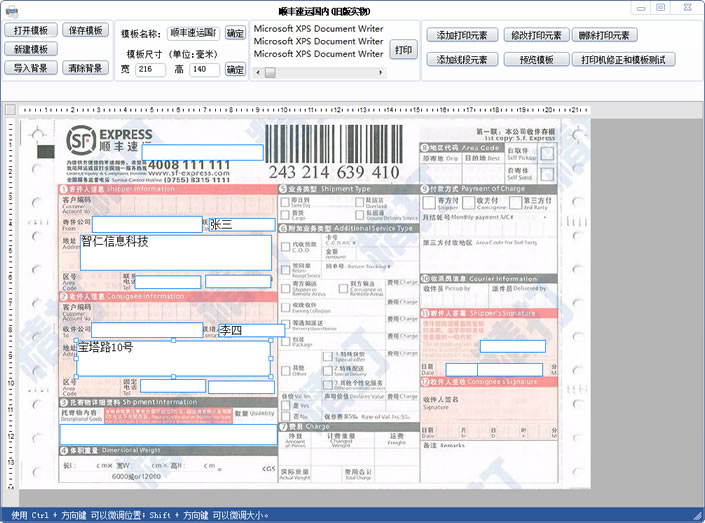Clear the background using 清除背景
Viewport: 705px width, 523px height.
[x=86, y=68]
